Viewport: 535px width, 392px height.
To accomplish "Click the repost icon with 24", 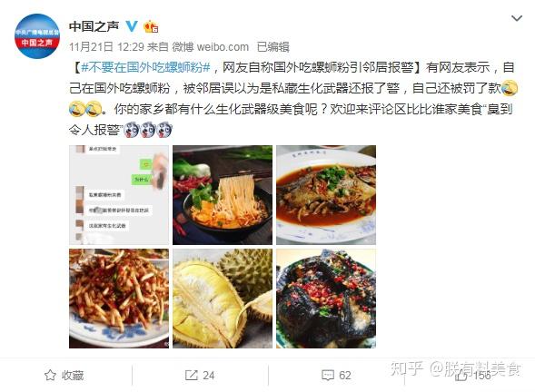I will (192, 376).
